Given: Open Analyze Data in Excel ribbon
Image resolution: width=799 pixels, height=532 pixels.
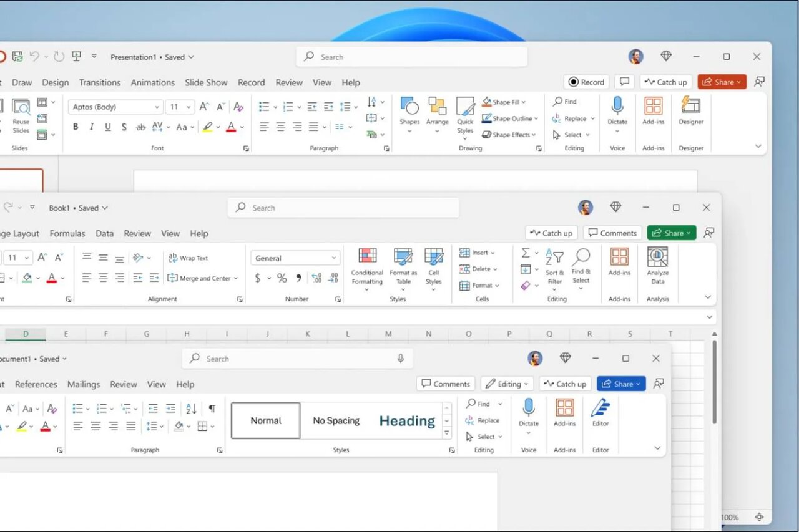Looking at the screenshot, I should [657, 258].
